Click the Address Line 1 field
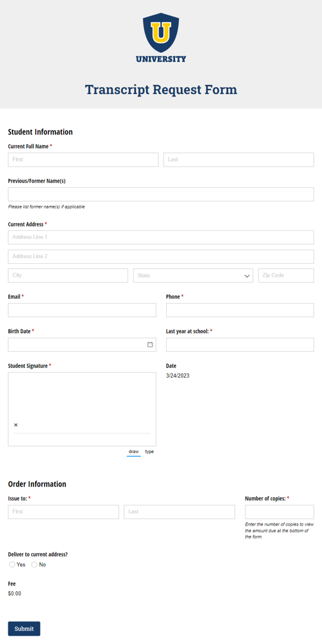 (161, 237)
